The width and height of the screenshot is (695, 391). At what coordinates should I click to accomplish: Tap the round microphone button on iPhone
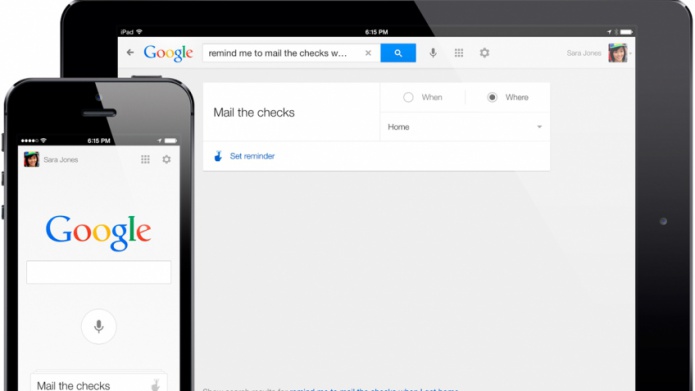[98, 327]
